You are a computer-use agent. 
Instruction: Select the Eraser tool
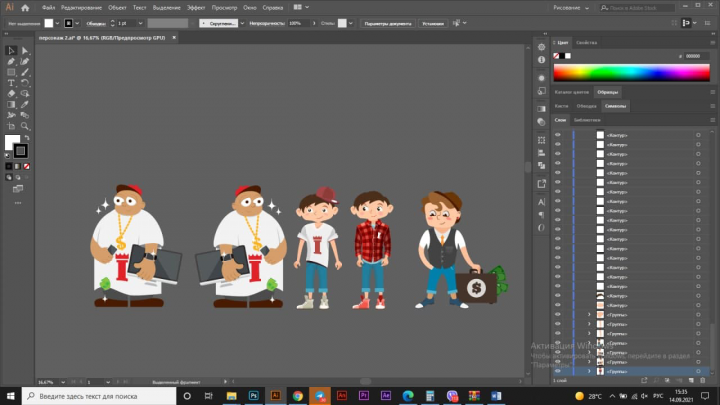pos(11,94)
